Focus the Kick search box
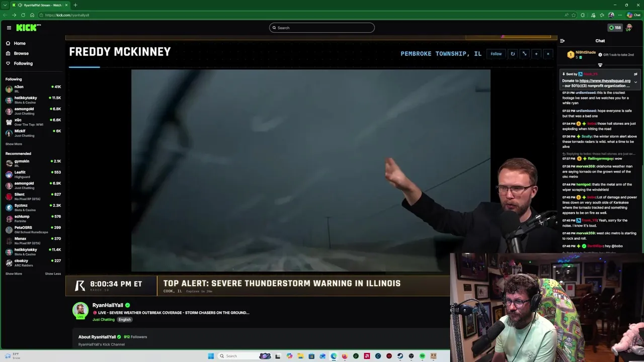 (x=322, y=28)
